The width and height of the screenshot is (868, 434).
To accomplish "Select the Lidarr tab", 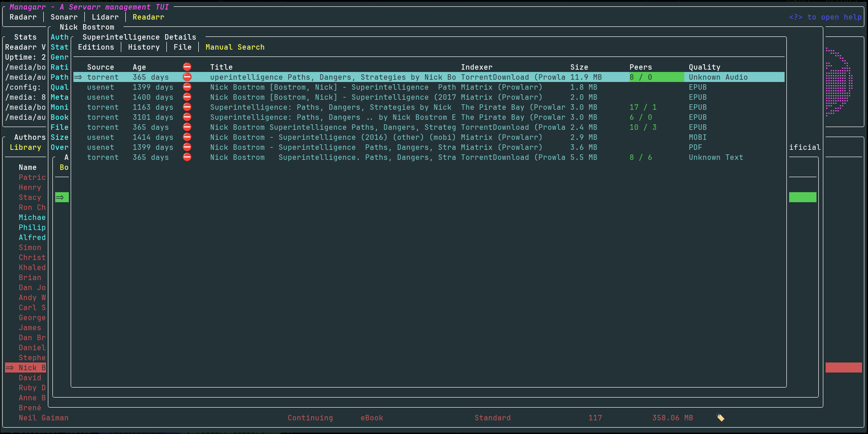I will [x=105, y=17].
